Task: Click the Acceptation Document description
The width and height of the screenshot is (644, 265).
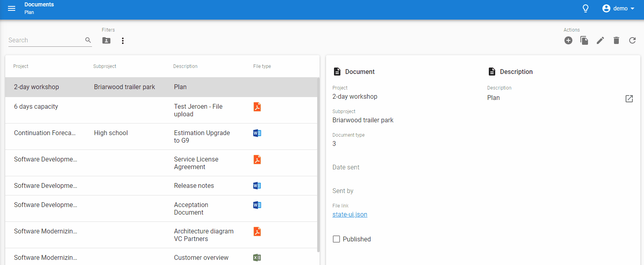Action: 191,209
